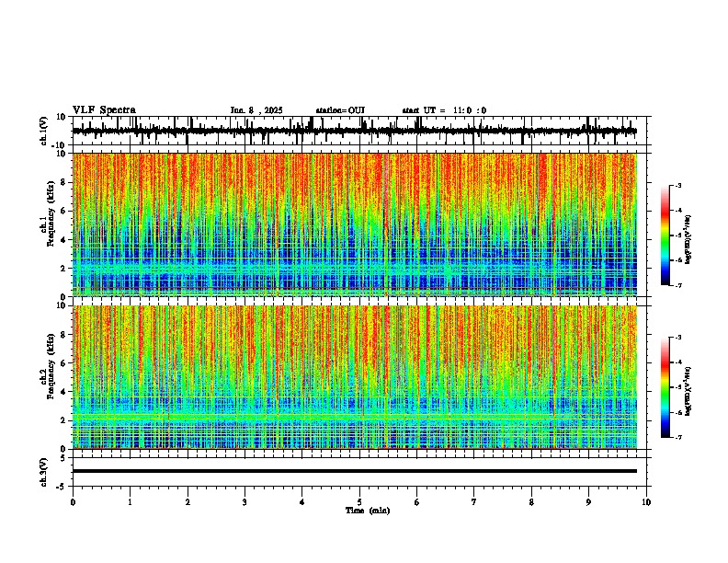Click the 'VLF Spectra' plot title

(x=104, y=110)
